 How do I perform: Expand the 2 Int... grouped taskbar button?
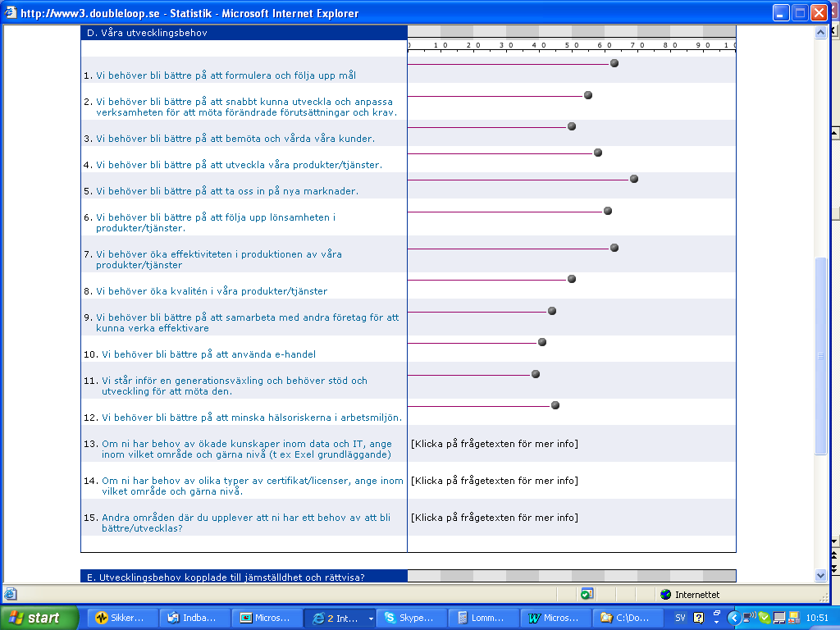point(340,619)
